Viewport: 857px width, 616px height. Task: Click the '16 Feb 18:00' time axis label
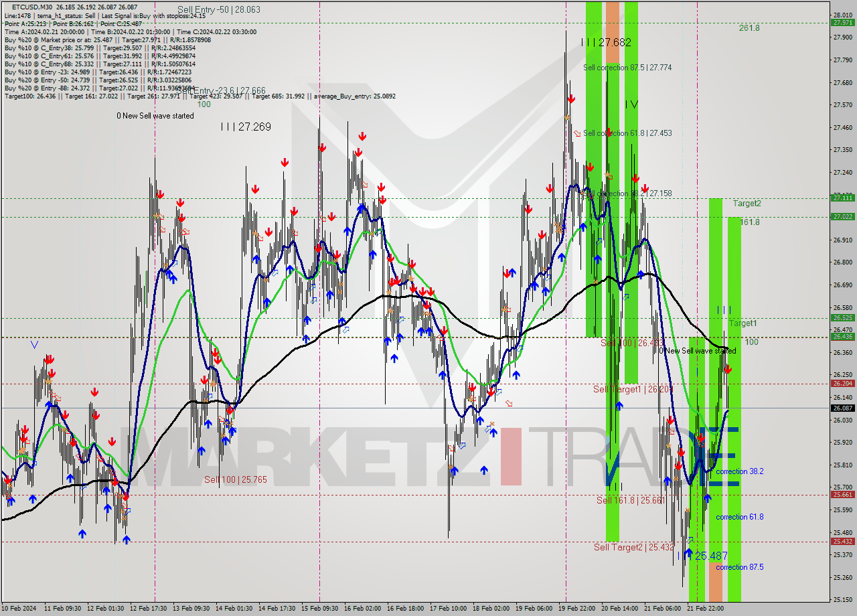[x=404, y=609]
